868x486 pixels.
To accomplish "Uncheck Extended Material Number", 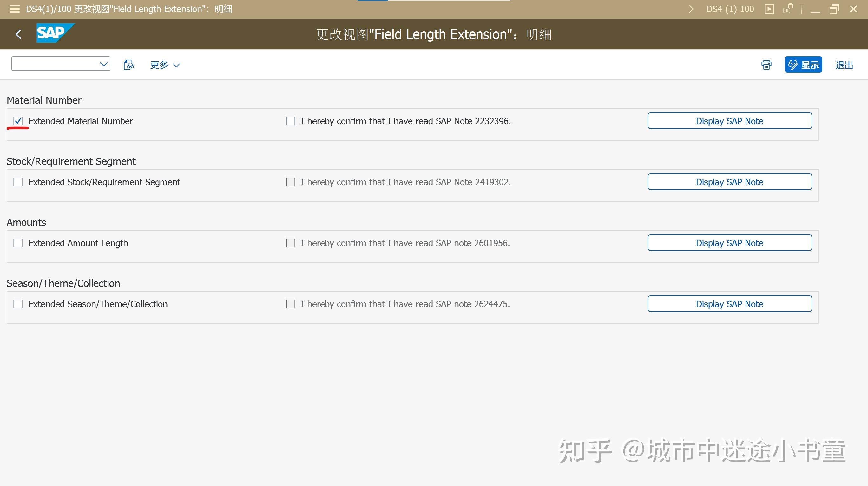I will pyautogui.click(x=18, y=121).
